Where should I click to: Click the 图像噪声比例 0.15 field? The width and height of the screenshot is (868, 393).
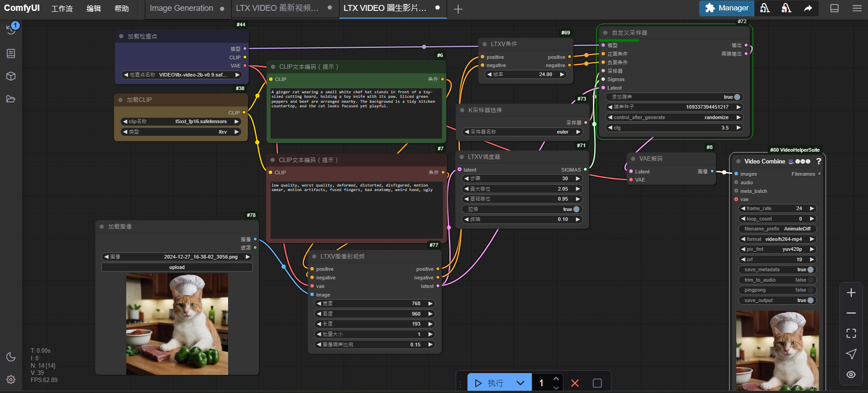pos(374,345)
